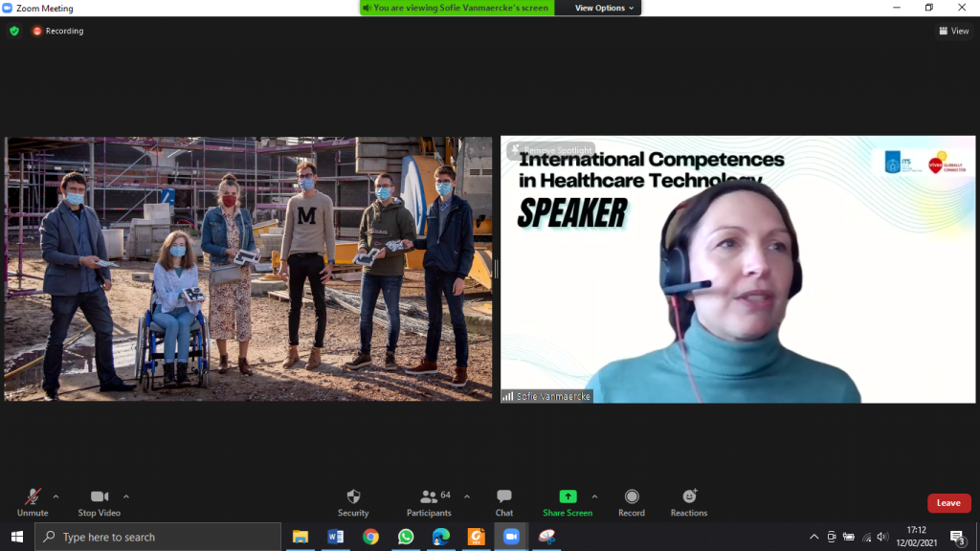980x551 pixels.
Task: Expand audio options arrow beside Unmute
Action: (x=56, y=496)
